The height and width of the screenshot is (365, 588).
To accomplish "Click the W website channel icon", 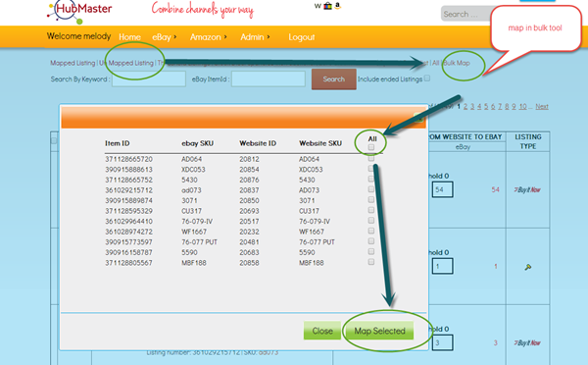I will (318, 6).
